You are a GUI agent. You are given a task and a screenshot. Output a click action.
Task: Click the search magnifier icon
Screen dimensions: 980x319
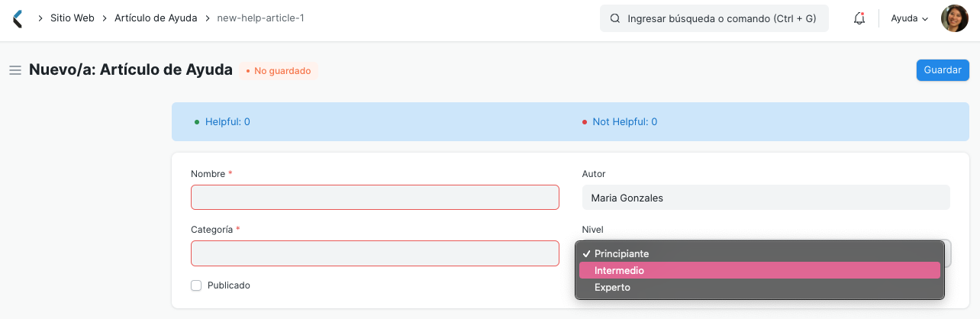click(x=615, y=18)
